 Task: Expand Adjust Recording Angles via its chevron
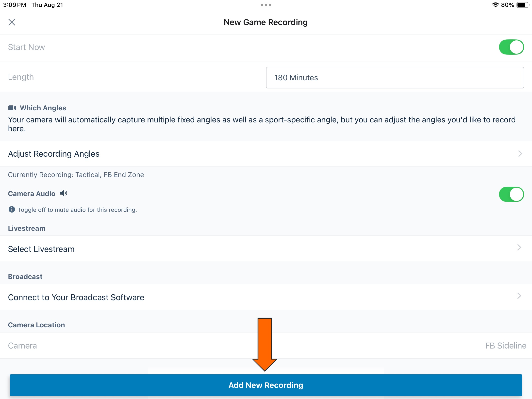click(520, 153)
